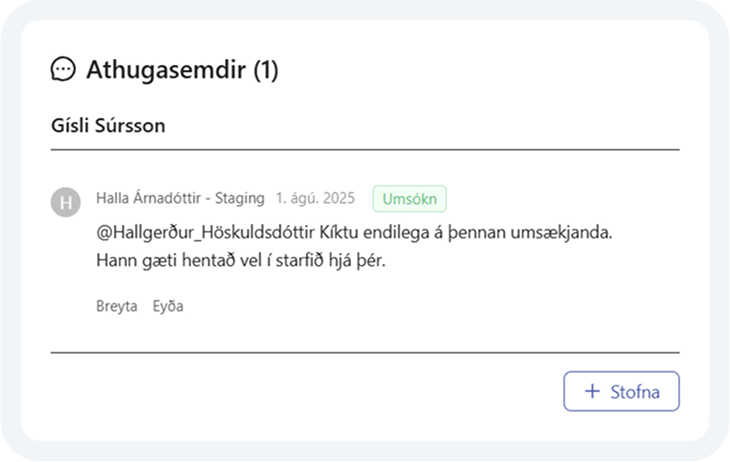Click the (1) comment count
The width and height of the screenshot is (730, 462).
click(266, 70)
